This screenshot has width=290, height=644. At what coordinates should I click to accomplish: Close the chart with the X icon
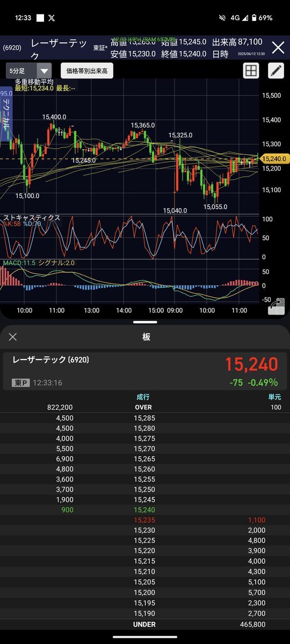click(x=278, y=48)
